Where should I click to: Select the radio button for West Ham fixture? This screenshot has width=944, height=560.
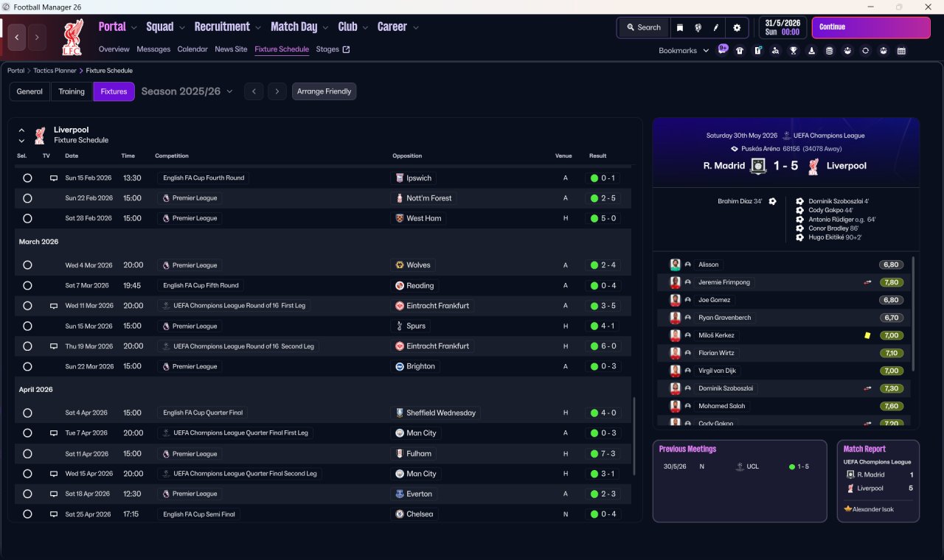(27, 219)
